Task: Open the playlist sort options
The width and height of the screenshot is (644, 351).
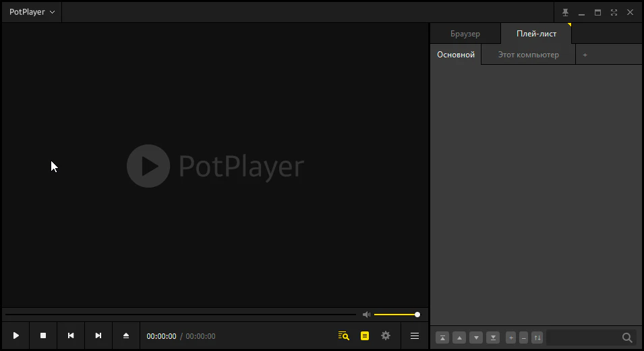Action: pyautogui.click(x=537, y=337)
